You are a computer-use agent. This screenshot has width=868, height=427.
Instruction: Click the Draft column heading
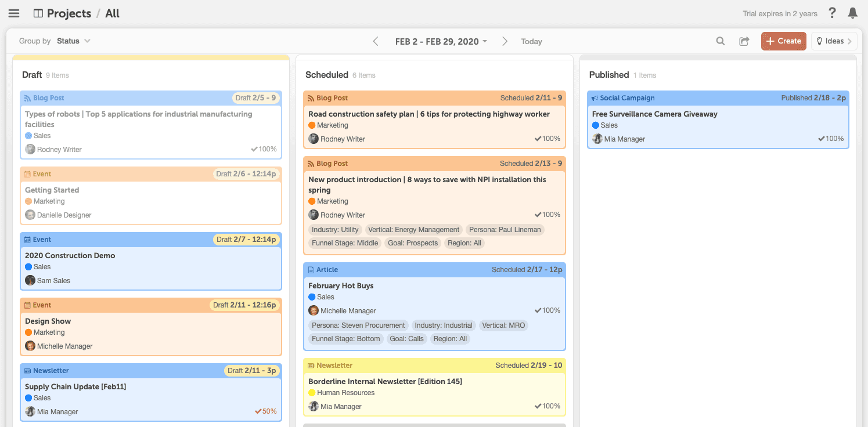coord(32,75)
